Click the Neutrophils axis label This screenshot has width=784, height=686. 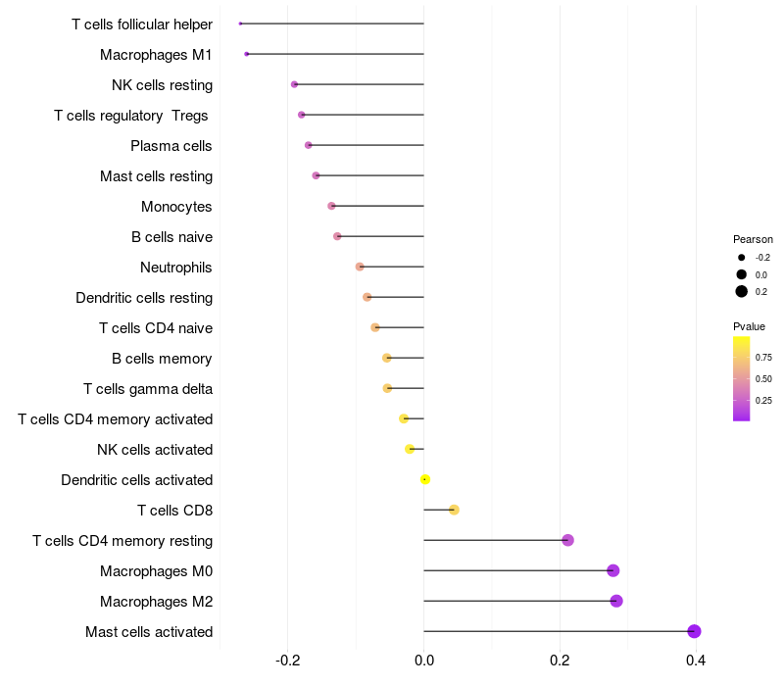tap(176, 268)
